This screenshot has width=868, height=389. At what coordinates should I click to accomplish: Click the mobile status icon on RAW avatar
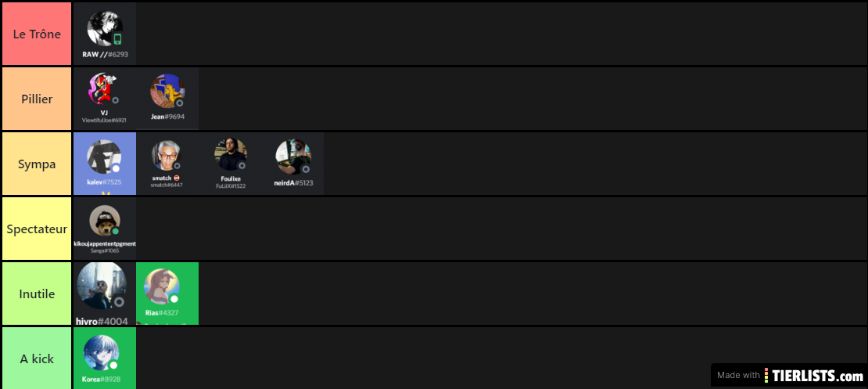tap(117, 39)
